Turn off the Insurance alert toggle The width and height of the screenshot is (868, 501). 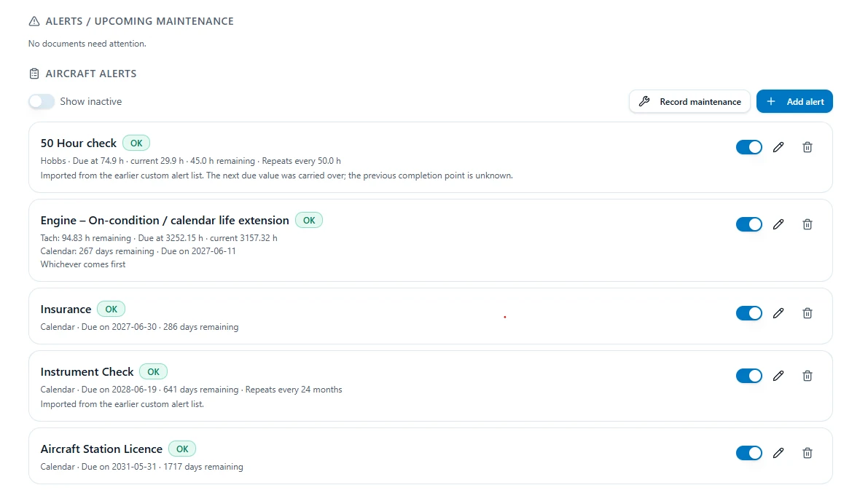749,313
